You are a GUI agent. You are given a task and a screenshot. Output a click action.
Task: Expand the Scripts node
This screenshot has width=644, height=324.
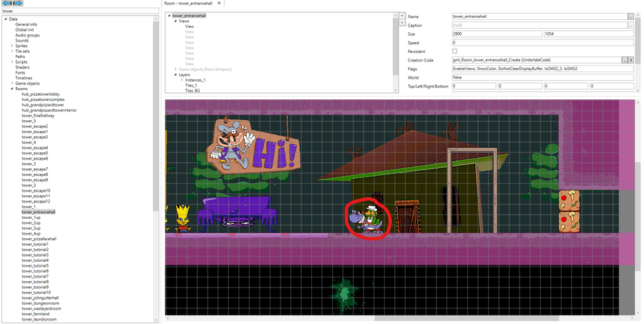point(12,62)
